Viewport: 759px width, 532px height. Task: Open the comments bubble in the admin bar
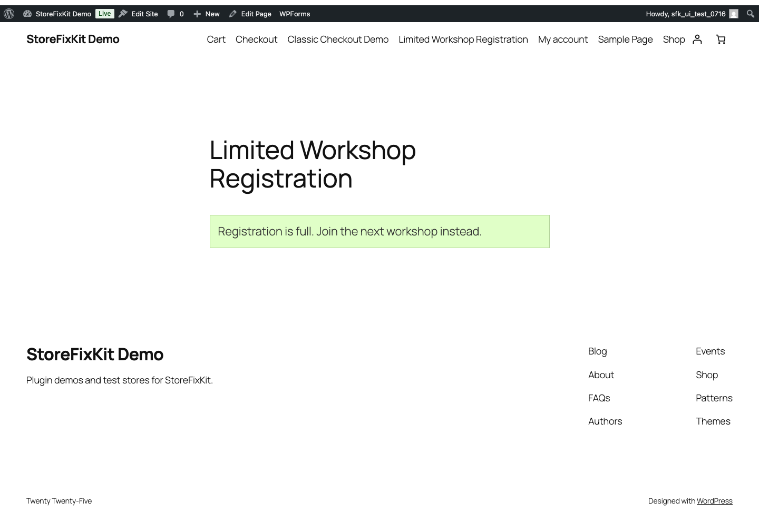(176, 14)
